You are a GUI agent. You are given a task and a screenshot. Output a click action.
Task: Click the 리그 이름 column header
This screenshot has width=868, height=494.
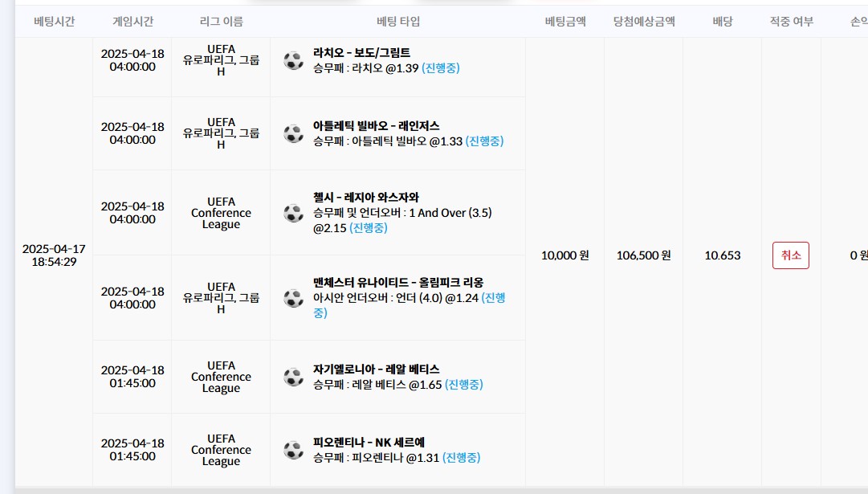(221, 22)
